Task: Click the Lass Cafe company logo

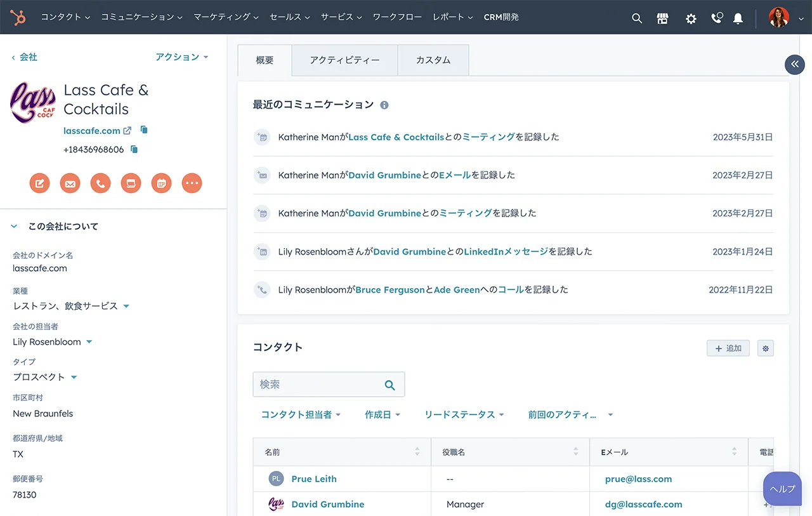Action: pyautogui.click(x=33, y=102)
